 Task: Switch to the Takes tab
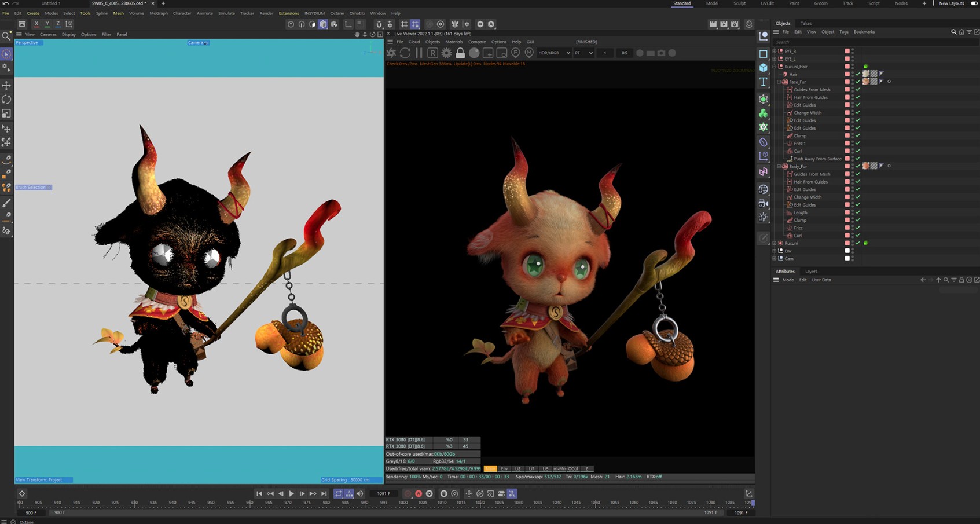click(x=806, y=23)
